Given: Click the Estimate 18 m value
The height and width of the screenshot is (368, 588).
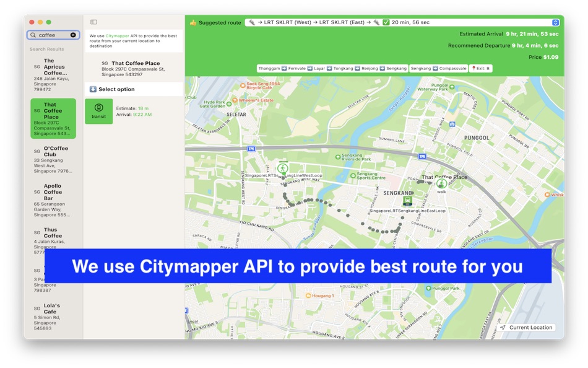Looking at the screenshot, I should pos(143,108).
